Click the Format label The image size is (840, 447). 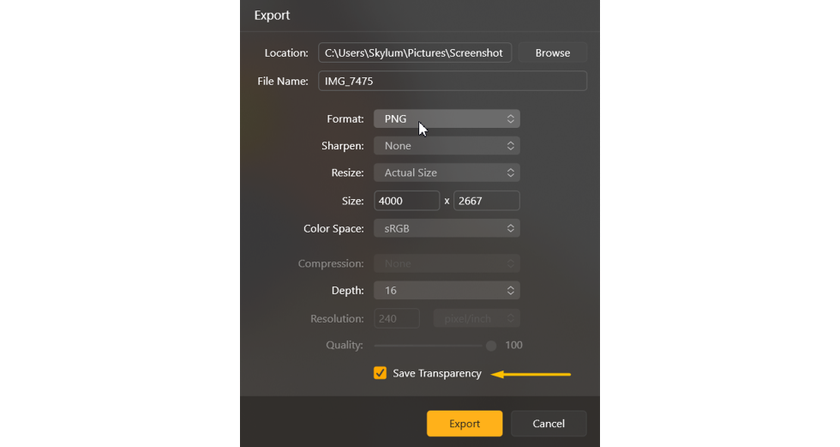tap(345, 119)
